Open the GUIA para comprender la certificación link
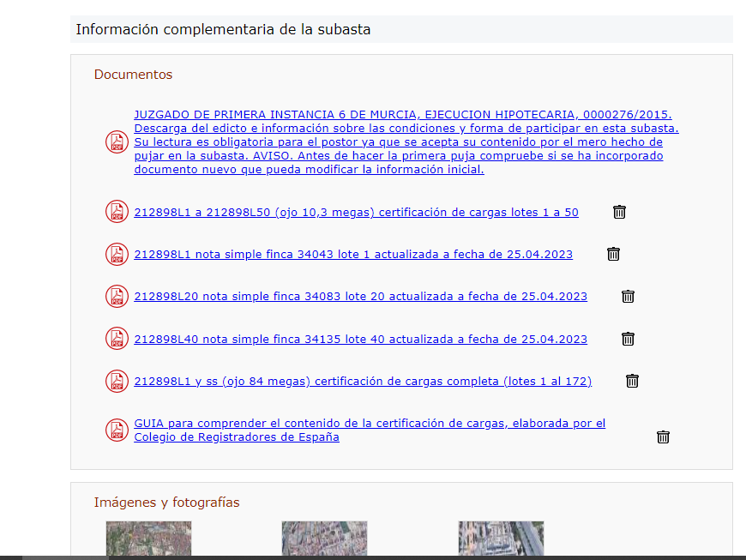Screen dimensions: 746x560 (370, 431)
